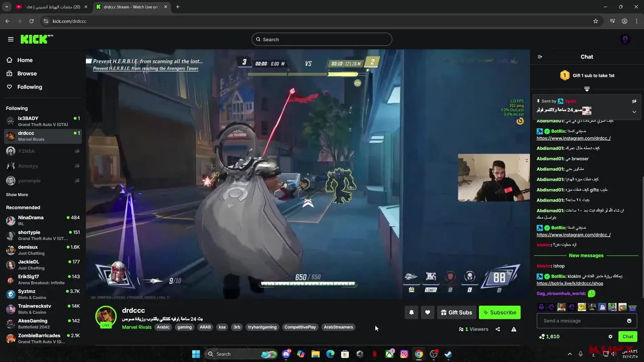Open the Marvel Rivals category link
The width and height of the screenshot is (644, 362).
(137, 327)
